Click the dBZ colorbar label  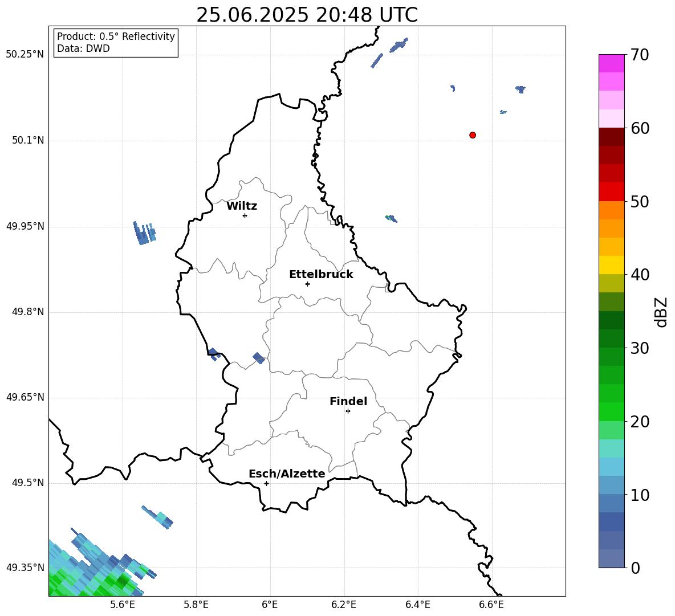click(x=661, y=312)
